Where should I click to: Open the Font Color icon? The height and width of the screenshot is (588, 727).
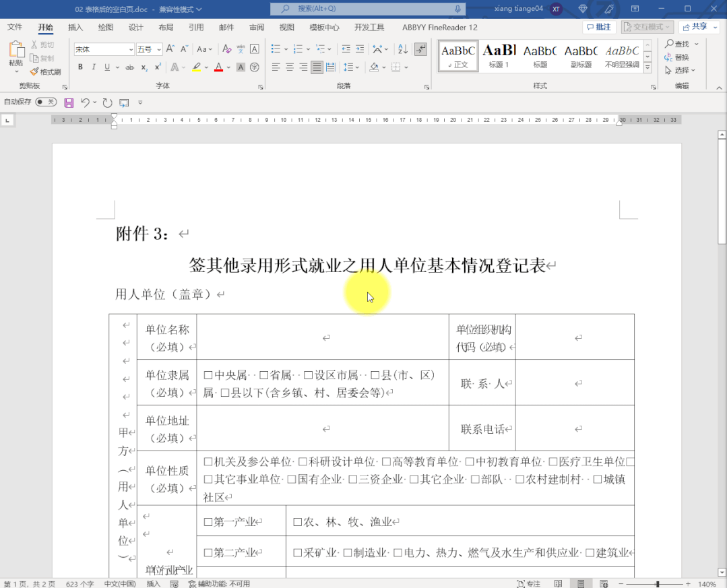click(218, 67)
